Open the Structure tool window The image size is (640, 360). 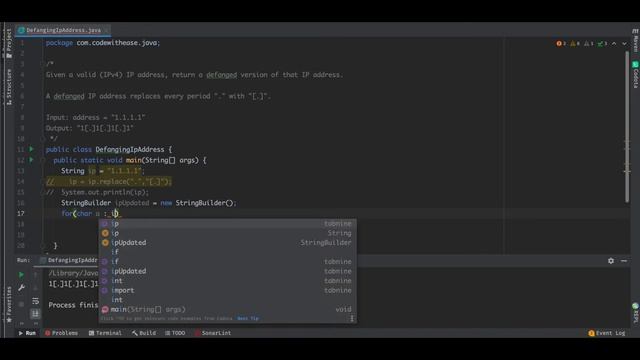pyautogui.click(x=9, y=87)
